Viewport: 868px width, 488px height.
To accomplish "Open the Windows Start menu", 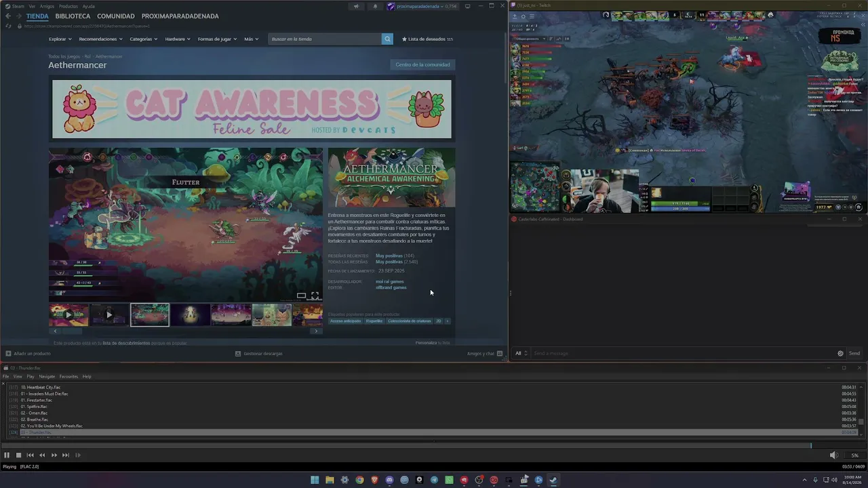I will tap(315, 480).
